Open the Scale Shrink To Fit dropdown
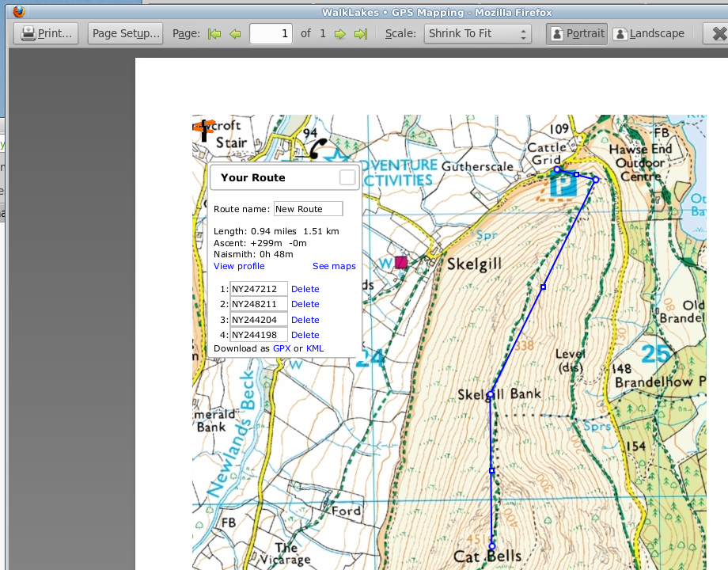The height and width of the screenshot is (570, 728). point(477,33)
